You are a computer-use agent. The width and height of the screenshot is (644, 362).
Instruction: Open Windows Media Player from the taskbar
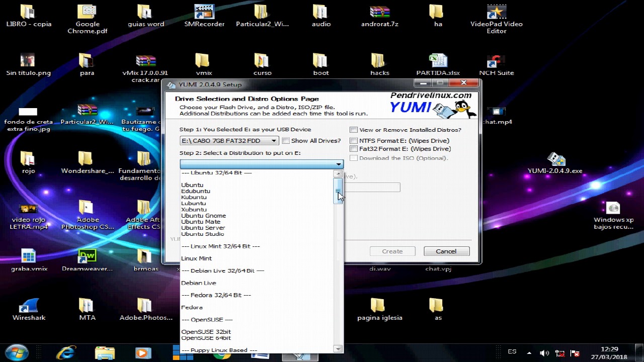143,353
